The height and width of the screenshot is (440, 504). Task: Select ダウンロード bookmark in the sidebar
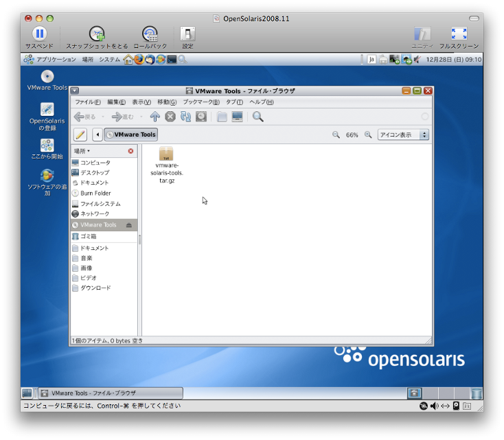click(x=104, y=288)
